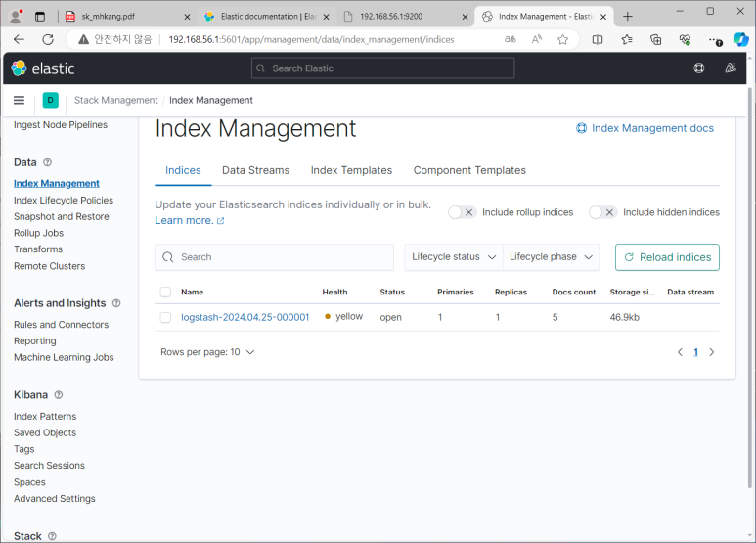Click the help icon next to Kibana heading
The image size is (756, 543).
[x=59, y=395]
